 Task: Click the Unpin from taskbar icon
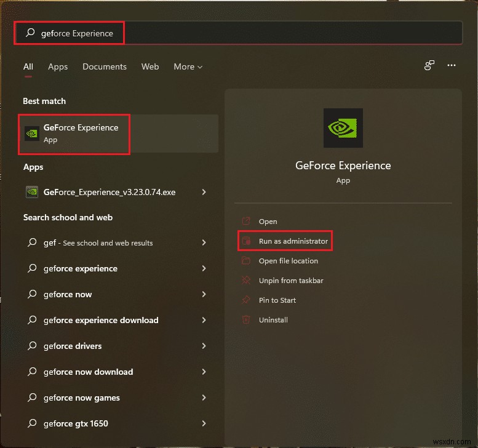click(246, 281)
